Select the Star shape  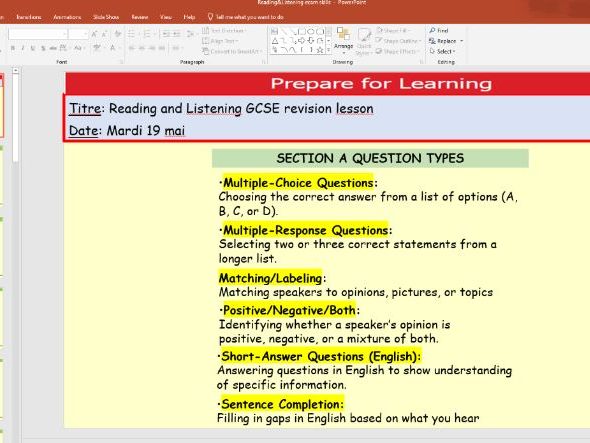(320, 50)
